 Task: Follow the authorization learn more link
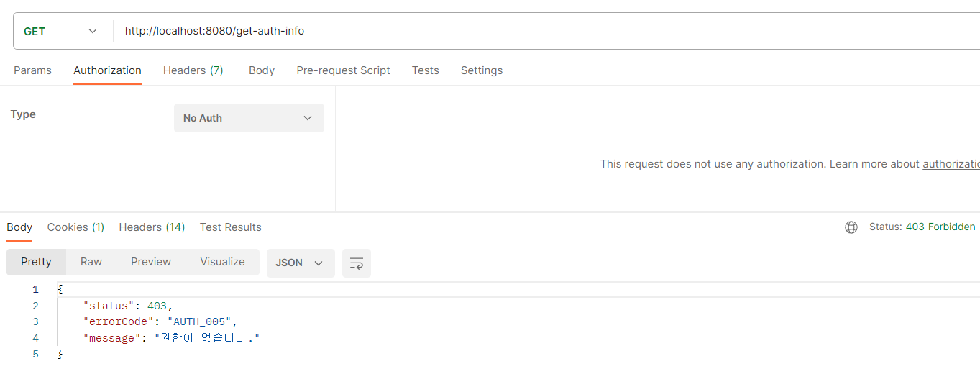click(951, 164)
